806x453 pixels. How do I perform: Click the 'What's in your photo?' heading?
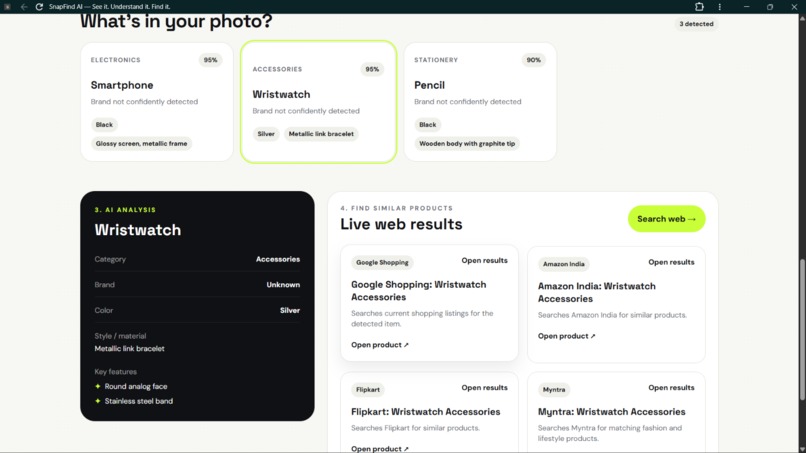coord(176,22)
